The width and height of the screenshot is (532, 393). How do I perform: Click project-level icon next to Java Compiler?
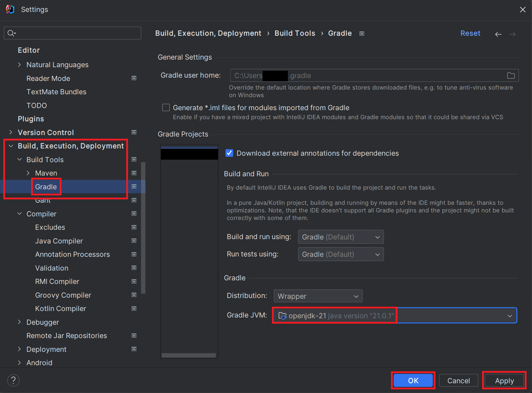coord(134,241)
